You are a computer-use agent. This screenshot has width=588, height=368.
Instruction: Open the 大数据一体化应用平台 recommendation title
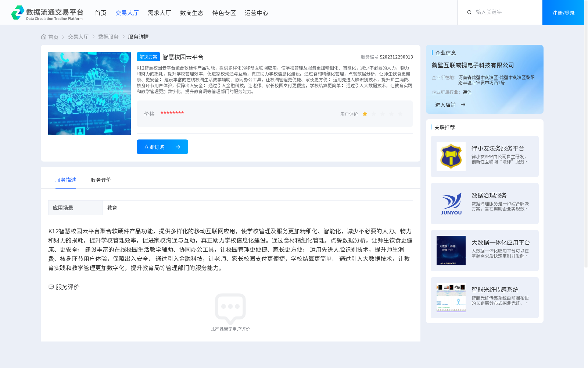[x=501, y=243]
